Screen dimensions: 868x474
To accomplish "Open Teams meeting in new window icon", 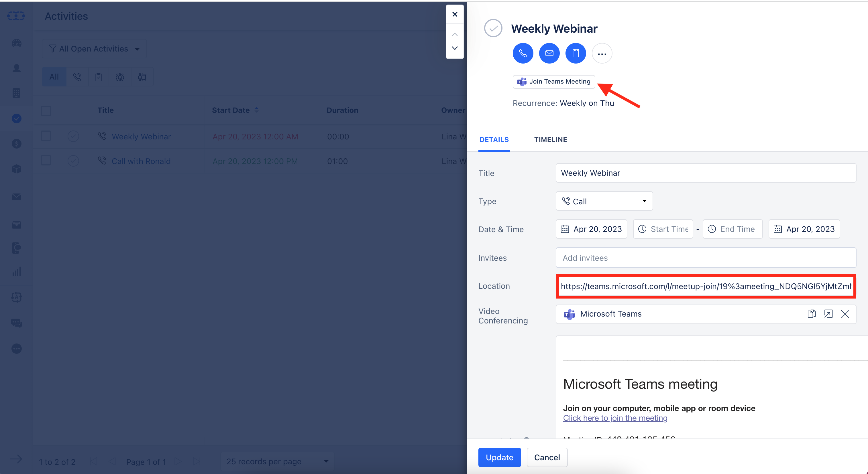I will coord(828,314).
